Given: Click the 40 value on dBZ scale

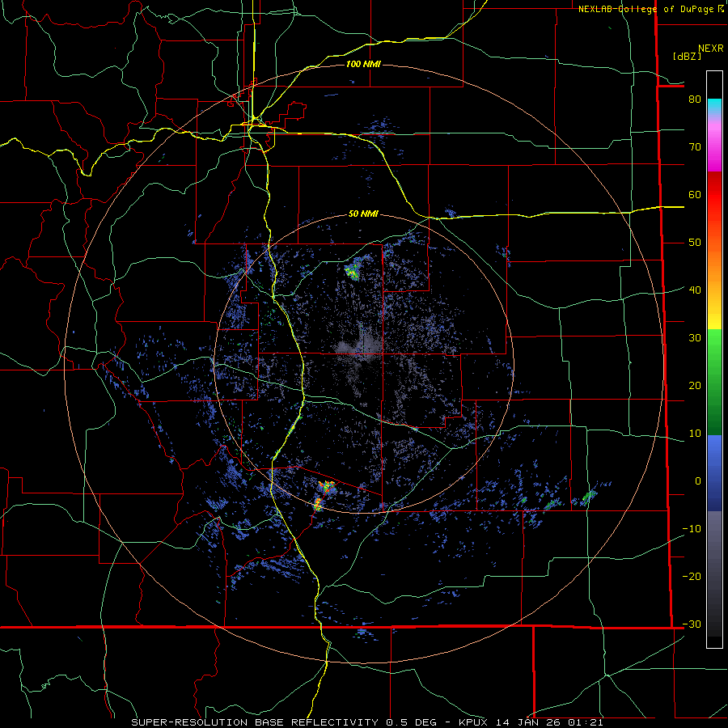Looking at the screenshot, I should click(695, 290).
